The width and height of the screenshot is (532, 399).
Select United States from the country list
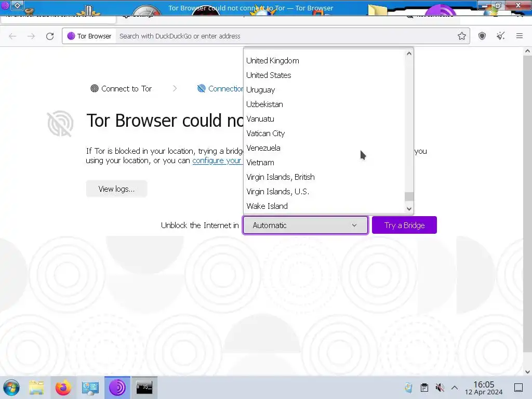(324, 75)
